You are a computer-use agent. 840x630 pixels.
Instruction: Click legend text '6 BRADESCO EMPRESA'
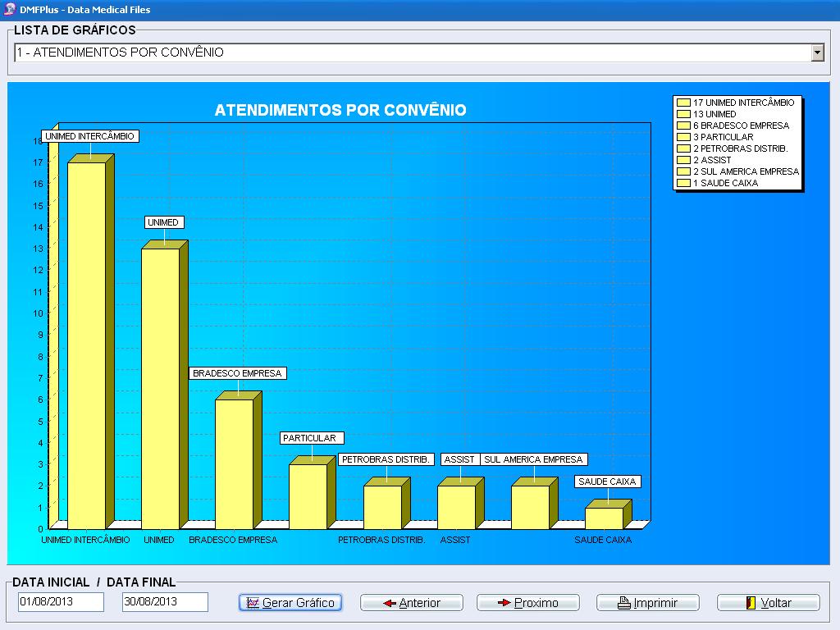(x=742, y=126)
